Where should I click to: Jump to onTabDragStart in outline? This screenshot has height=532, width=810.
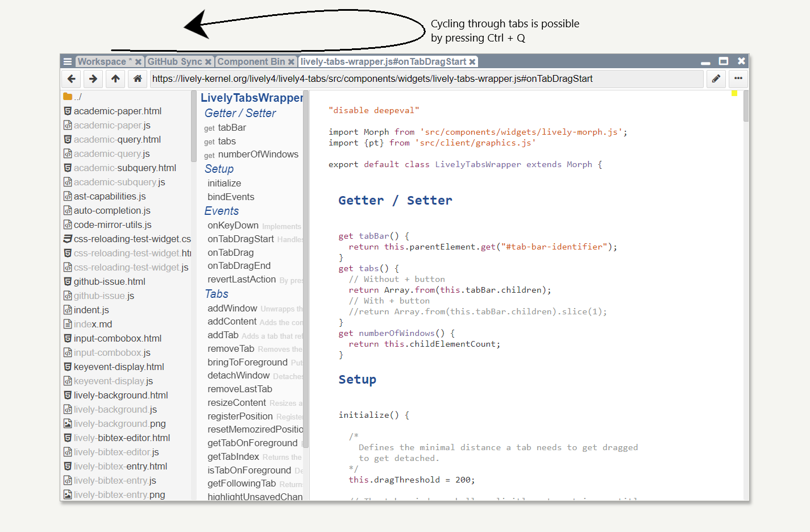[x=240, y=239]
